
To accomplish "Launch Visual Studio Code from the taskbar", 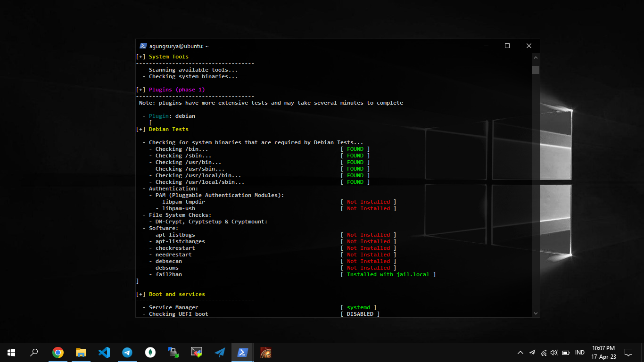I will pos(104,352).
